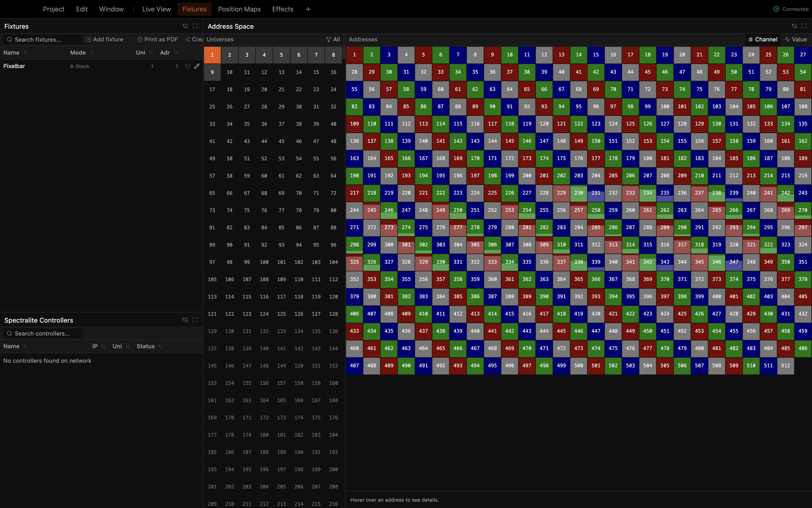Select universe 100
The width and height of the screenshot is (812, 508).
(x=264, y=262)
